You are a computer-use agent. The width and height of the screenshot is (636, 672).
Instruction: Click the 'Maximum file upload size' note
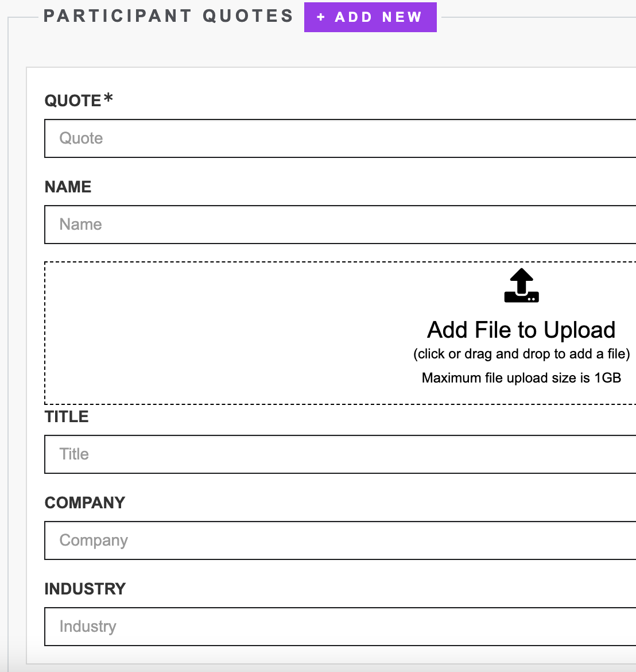pyautogui.click(x=521, y=378)
